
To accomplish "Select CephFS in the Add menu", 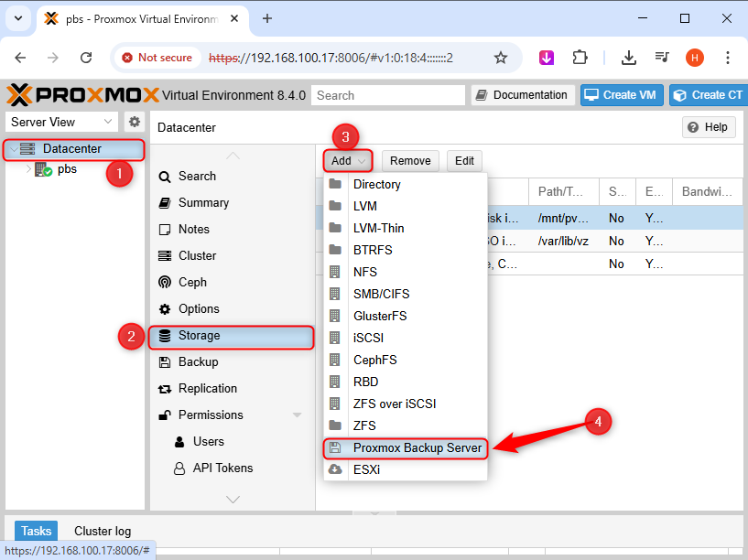I will coord(406,360).
